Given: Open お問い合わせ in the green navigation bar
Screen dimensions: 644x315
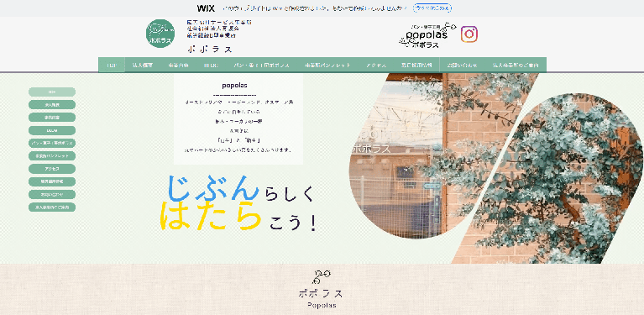Looking at the screenshot, I should [x=462, y=66].
